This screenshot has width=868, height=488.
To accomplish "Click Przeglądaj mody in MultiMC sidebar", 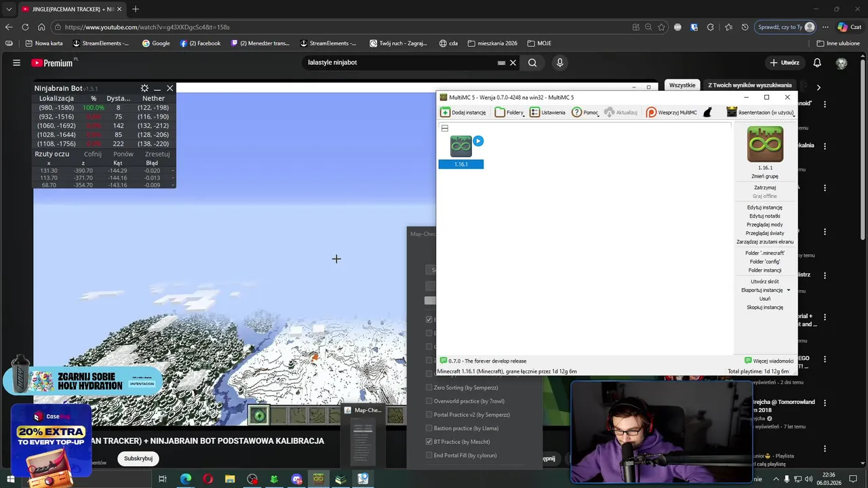I will (x=765, y=225).
